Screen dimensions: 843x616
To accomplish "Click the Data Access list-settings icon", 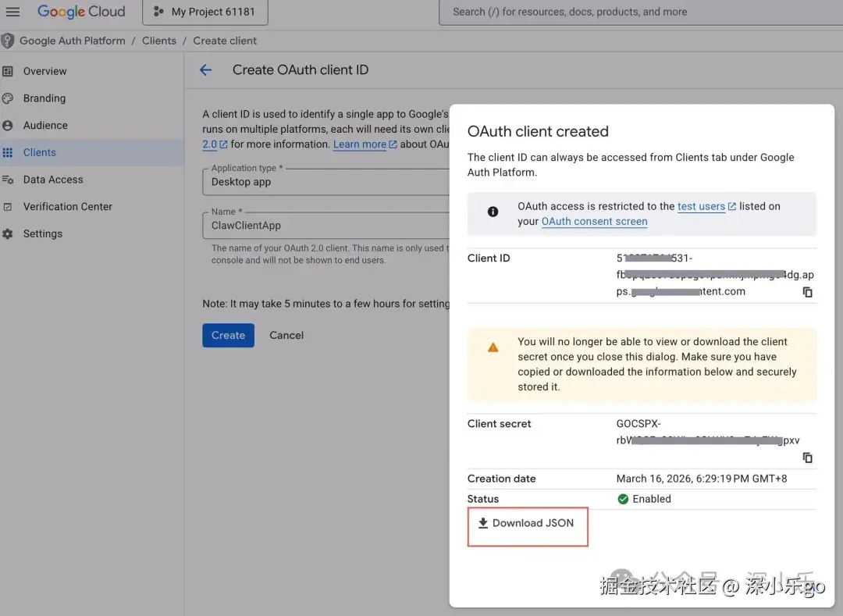I will (x=8, y=180).
